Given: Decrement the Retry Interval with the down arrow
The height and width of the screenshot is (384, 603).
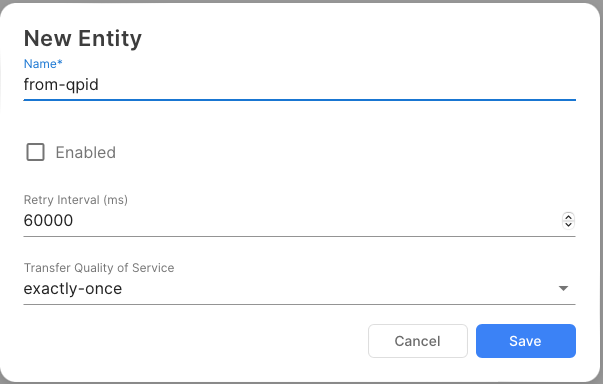Looking at the screenshot, I should point(568,224).
